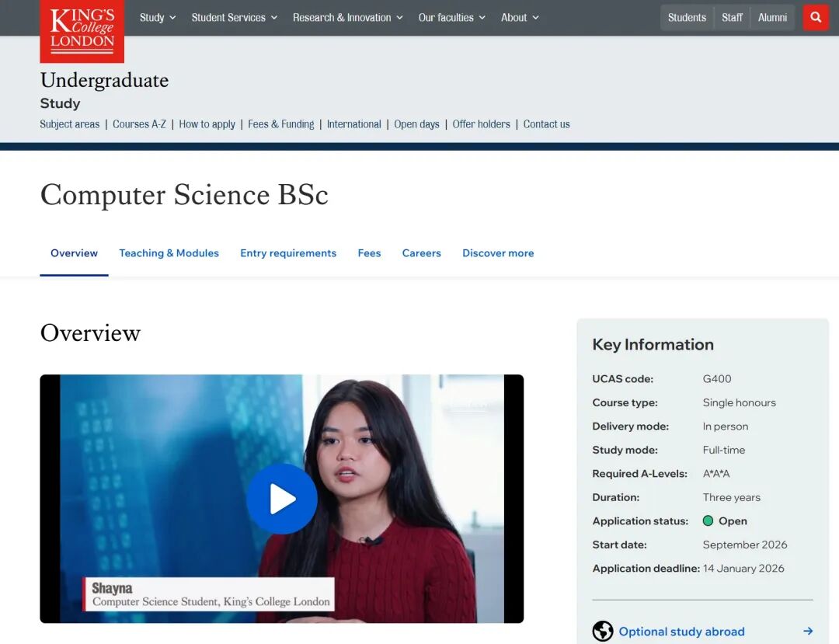Expand the Study dropdown menu
The image size is (839, 644).
pyautogui.click(x=158, y=18)
